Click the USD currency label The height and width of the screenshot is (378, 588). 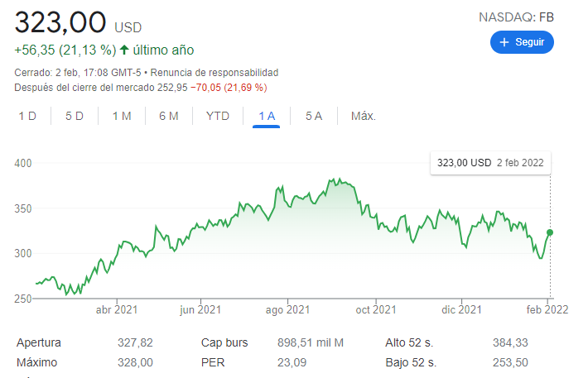128,28
